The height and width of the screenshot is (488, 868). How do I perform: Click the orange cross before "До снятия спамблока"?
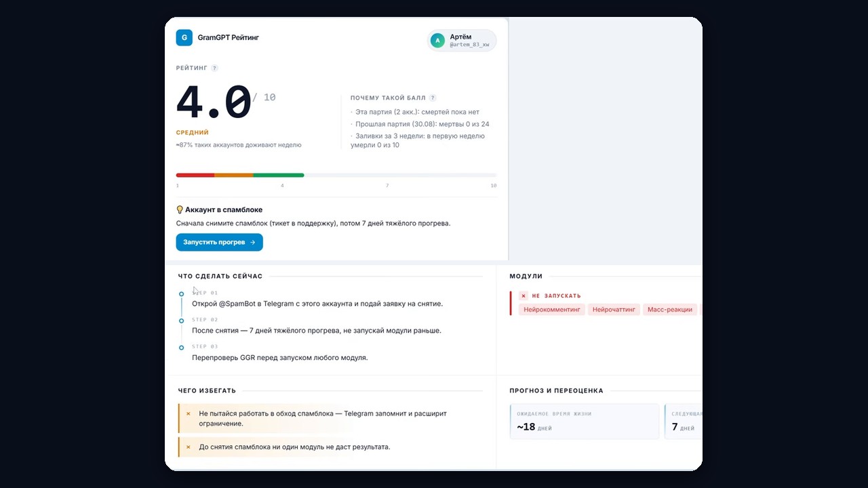pos(188,447)
